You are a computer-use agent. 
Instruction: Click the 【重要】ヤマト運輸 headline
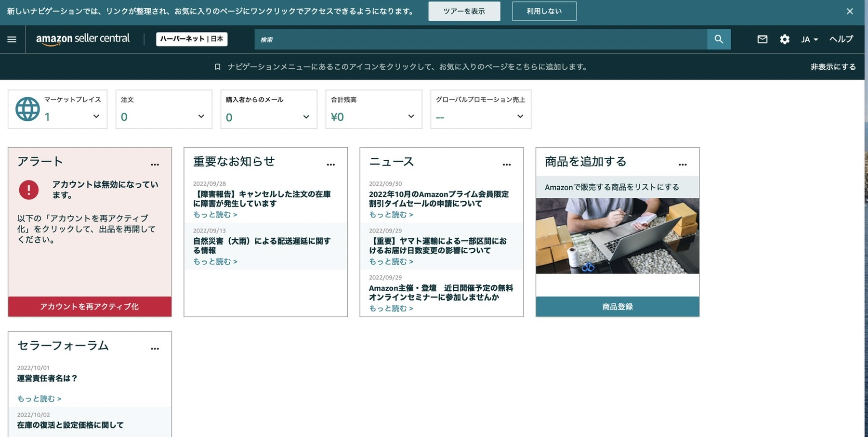click(438, 245)
